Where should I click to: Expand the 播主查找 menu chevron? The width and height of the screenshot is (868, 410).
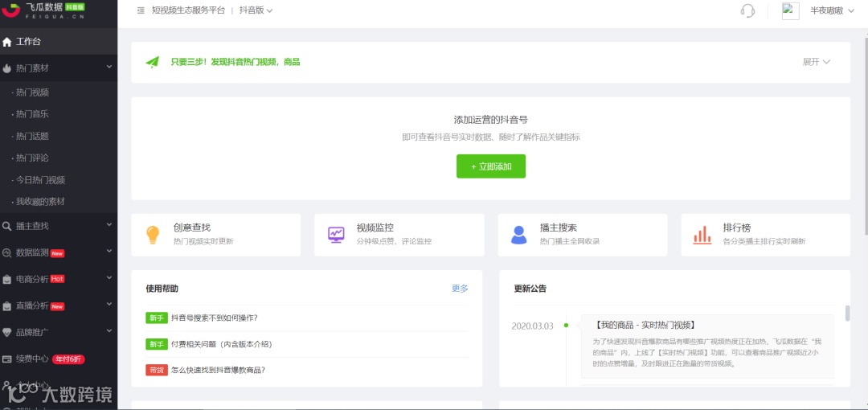109,225
